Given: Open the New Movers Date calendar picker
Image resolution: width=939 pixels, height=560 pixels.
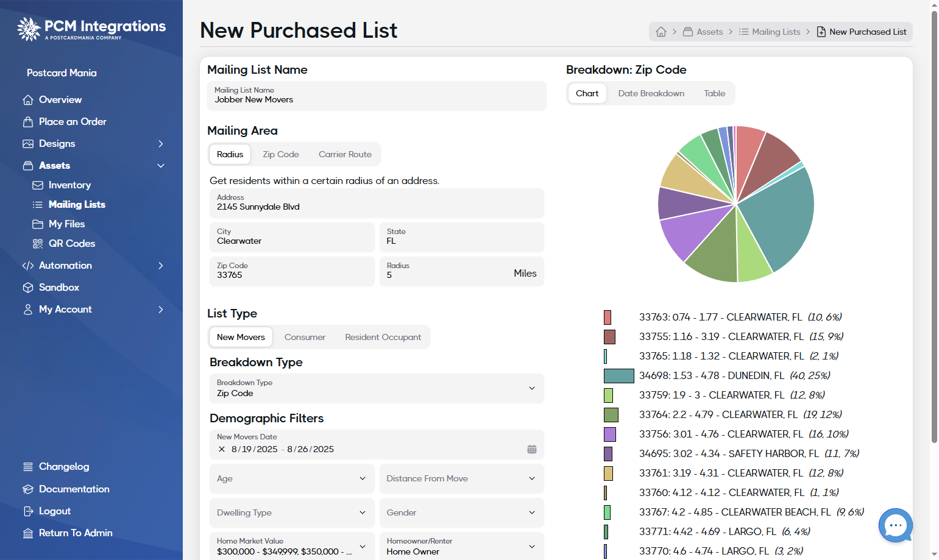Looking at the screenshot, I should [x=532, y=449].
